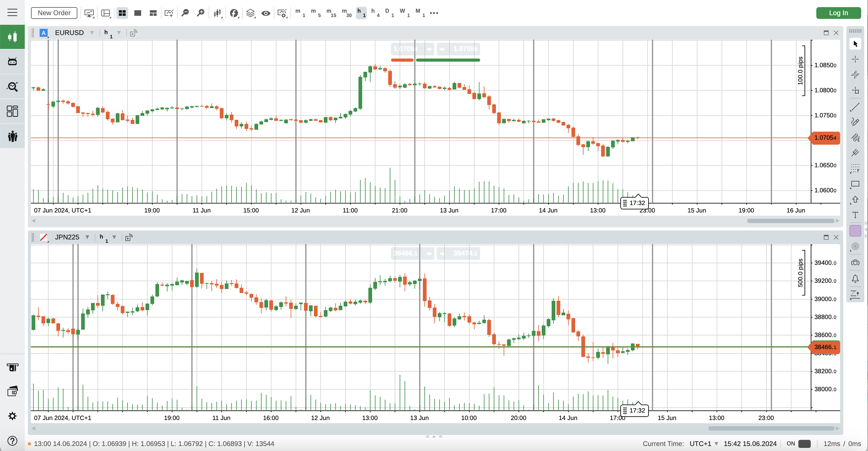
Task: Open the layers objects list dropdown
Action: [250, 13]
